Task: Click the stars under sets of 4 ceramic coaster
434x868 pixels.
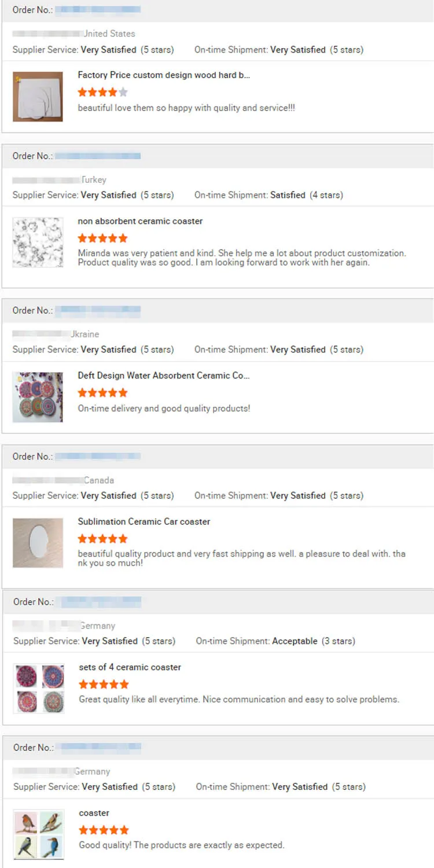Action: [104, 685]
